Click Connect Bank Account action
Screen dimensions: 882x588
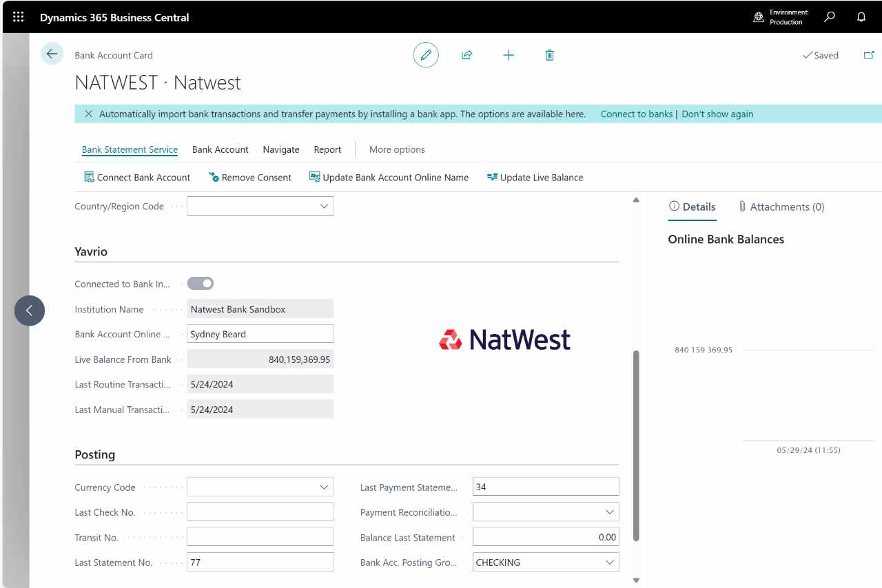click(x=137, y=178)
